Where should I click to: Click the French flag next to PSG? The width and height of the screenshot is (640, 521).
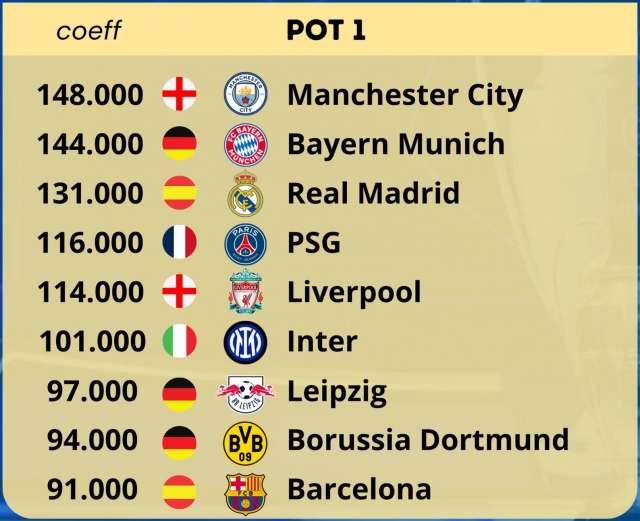pyautogui.click(x=179, y=242)
